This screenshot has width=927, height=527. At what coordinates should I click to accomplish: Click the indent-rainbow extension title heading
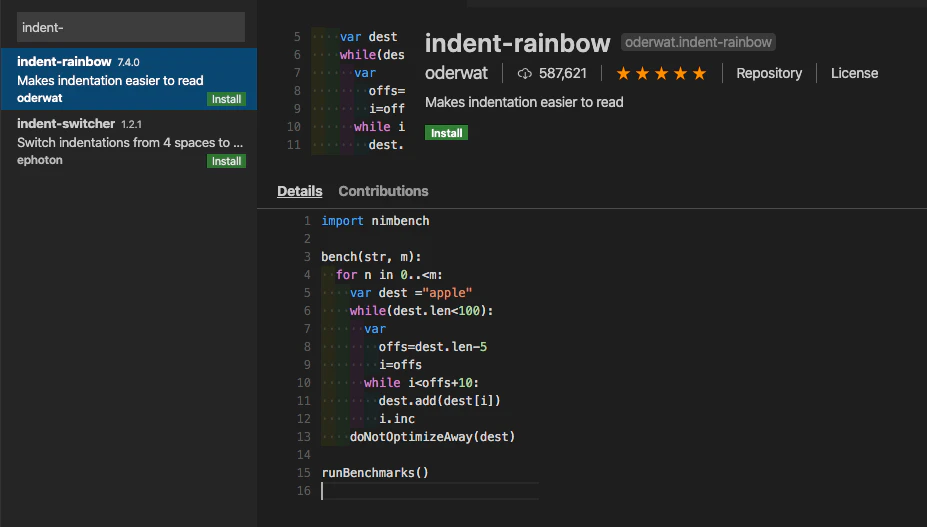point(517,43)
